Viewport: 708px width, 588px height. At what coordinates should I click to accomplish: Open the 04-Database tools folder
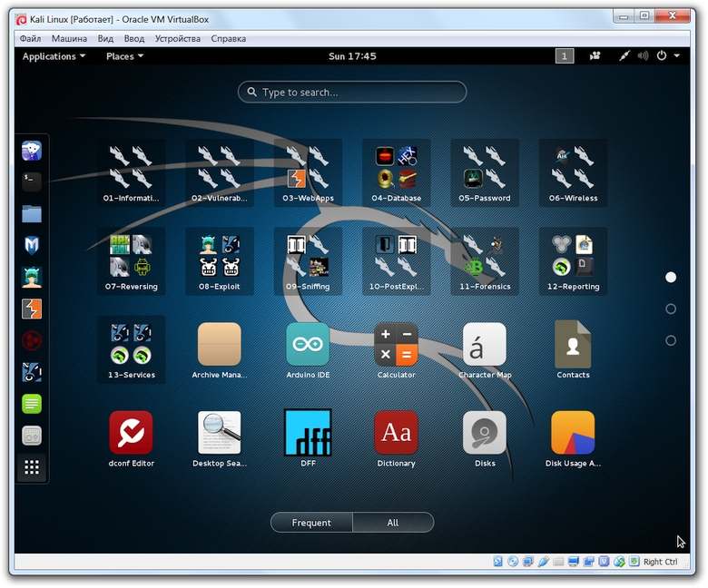[397, 172]
